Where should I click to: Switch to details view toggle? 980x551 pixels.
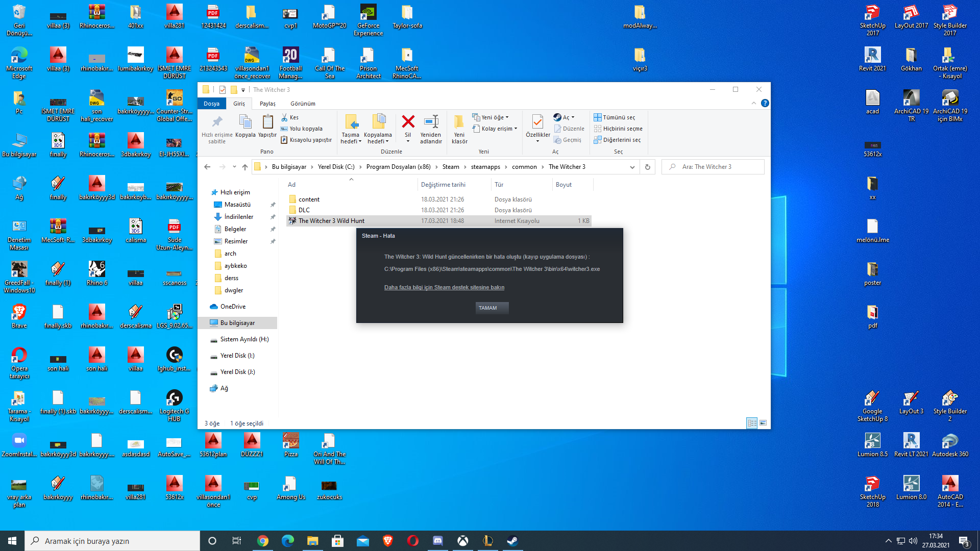752,423
